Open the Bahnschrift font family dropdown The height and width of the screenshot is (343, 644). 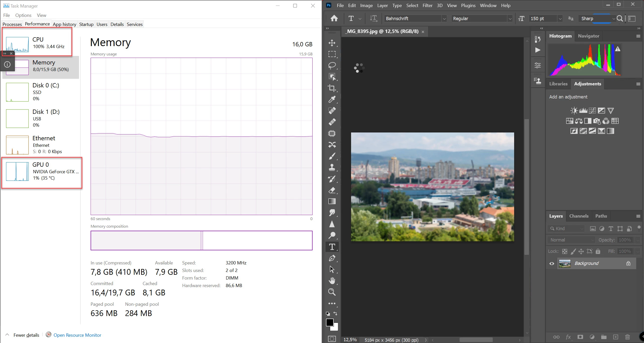(x=444, y=19)
